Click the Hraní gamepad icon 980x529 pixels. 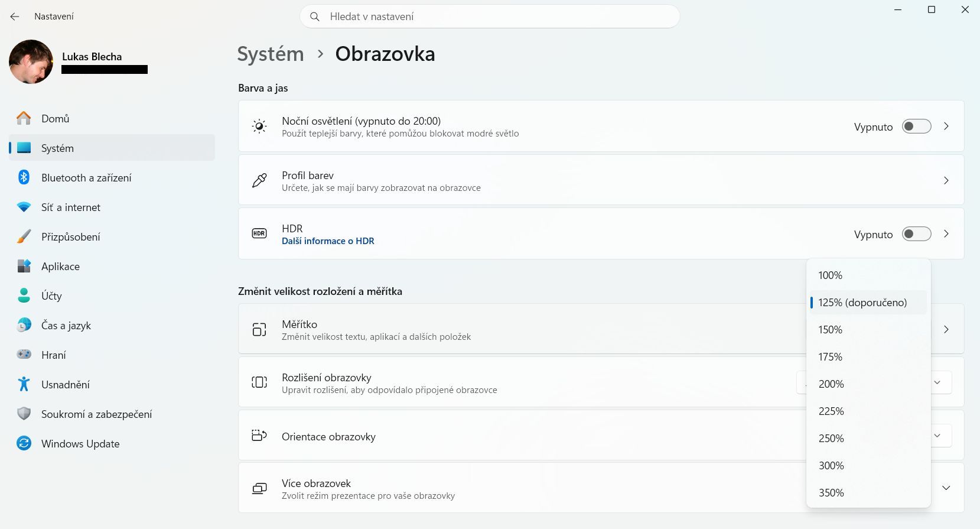24,355
